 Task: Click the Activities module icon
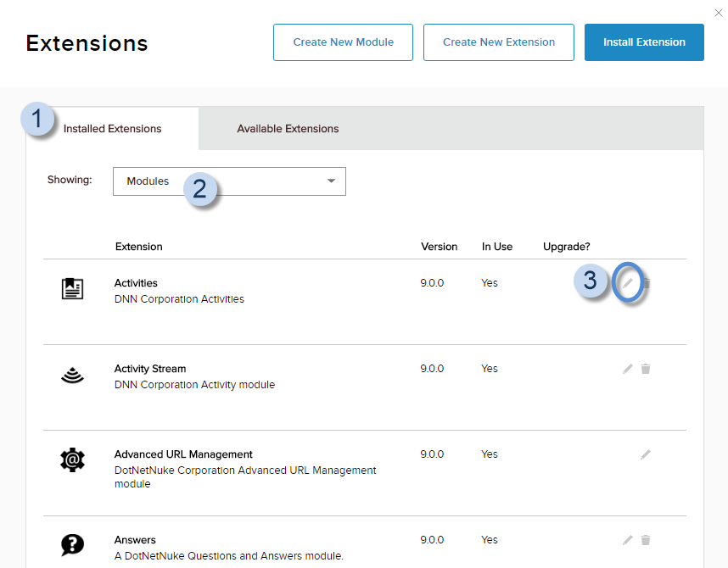73,289
